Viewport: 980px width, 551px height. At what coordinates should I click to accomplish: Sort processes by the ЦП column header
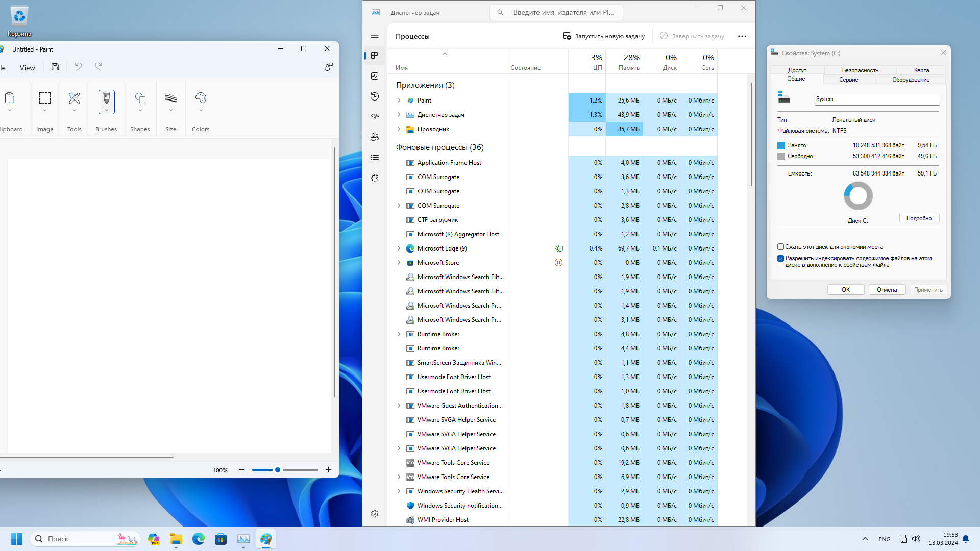(x=587, y=61)
